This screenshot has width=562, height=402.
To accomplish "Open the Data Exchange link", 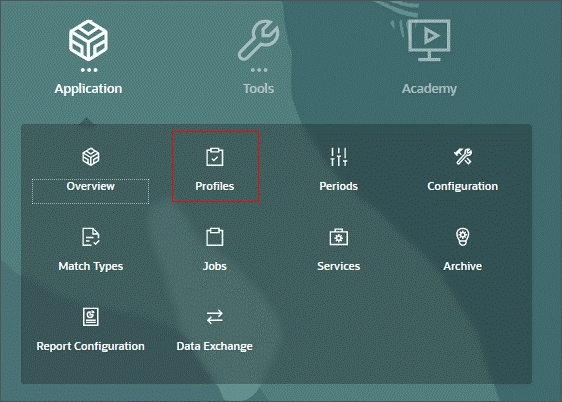I will [215, 346].
